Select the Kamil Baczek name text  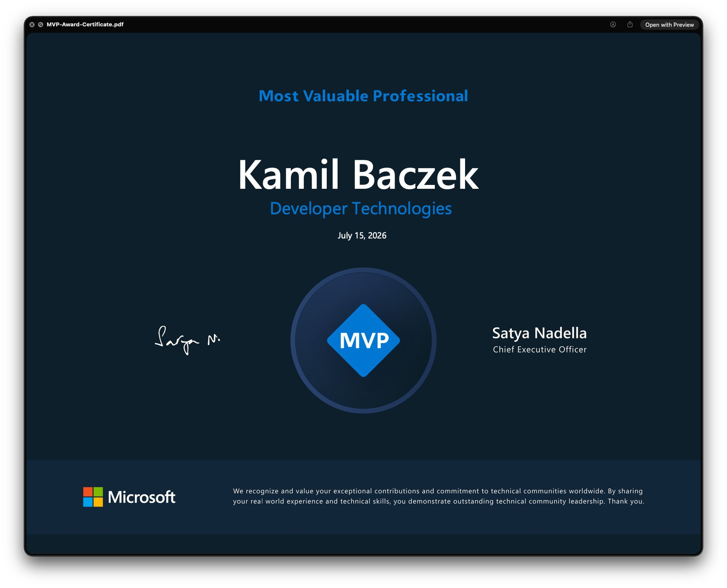pyautogui.click(x=358, y=175)
